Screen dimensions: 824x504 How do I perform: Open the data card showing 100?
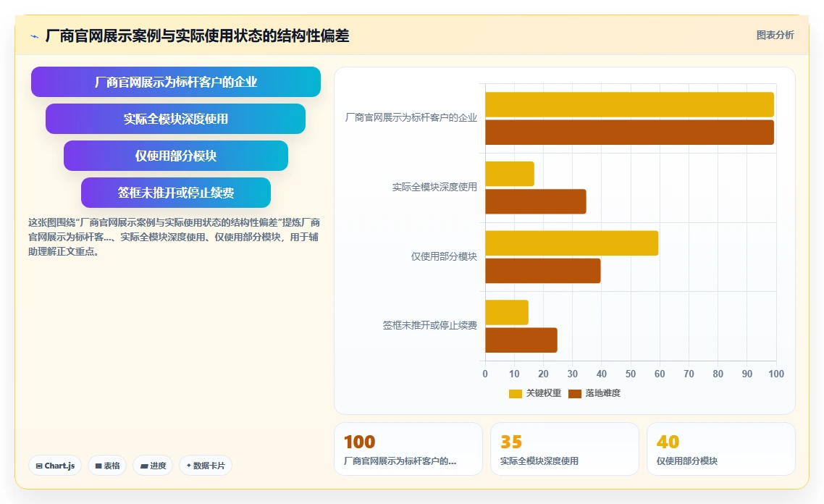click(x=408, y=450)
